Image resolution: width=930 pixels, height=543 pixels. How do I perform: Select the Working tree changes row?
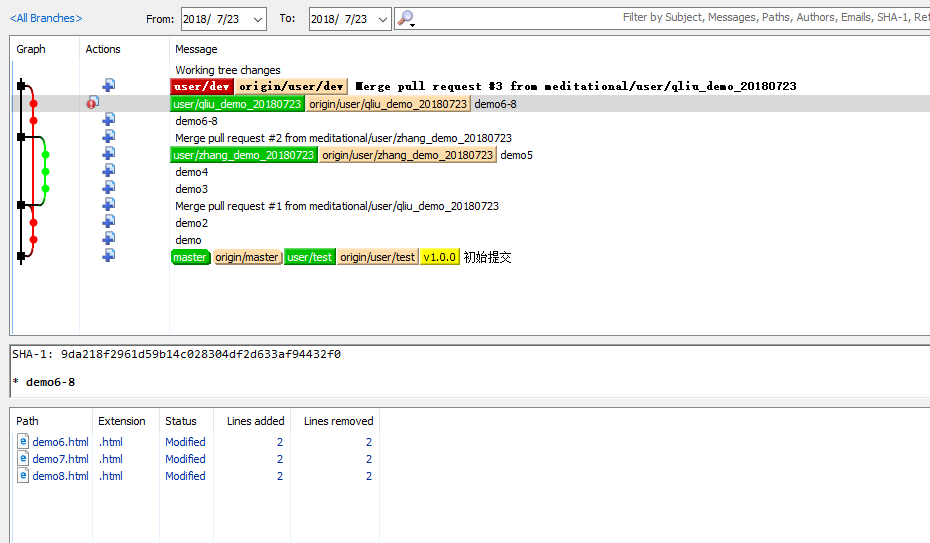tap(228, 70)
